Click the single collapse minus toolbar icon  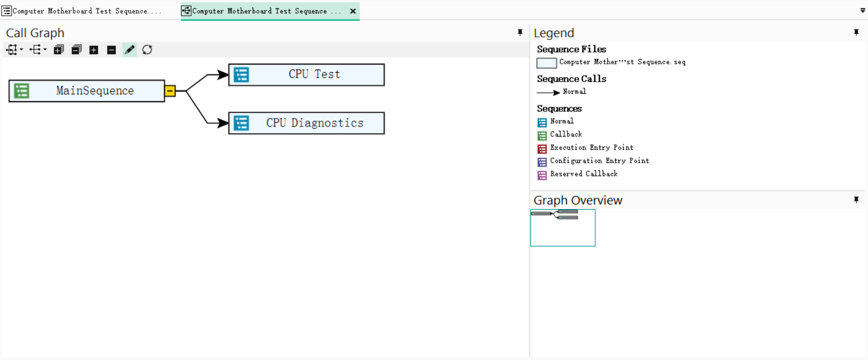[111, 50]
